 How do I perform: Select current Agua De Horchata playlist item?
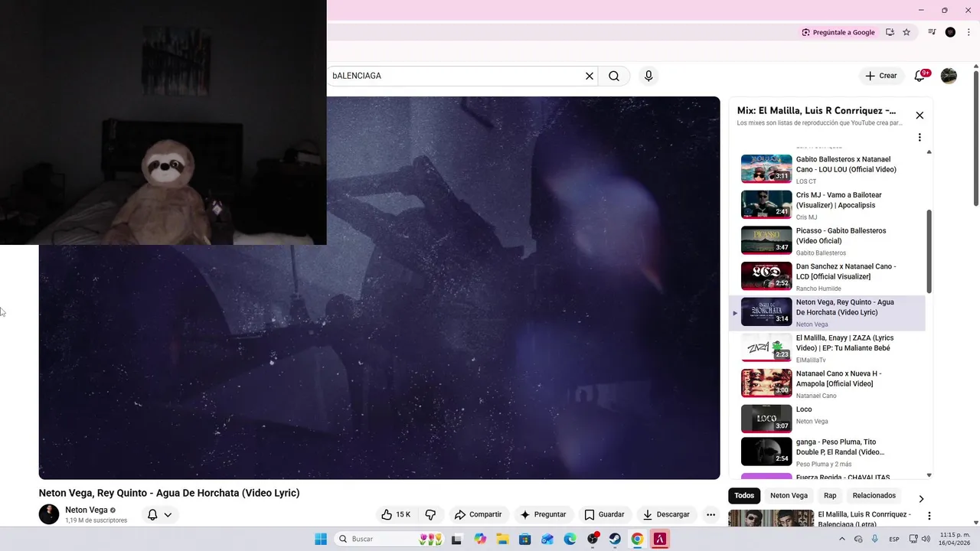pos(827,312)
